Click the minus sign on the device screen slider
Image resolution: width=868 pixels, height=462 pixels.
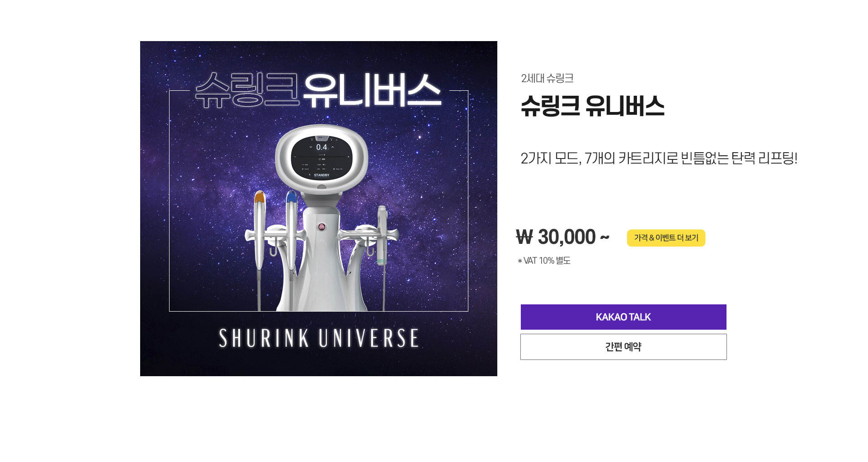point(295,157)
